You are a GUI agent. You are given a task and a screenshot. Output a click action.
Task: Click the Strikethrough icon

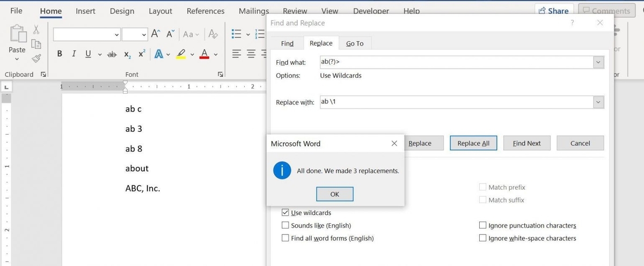[112, 54]
